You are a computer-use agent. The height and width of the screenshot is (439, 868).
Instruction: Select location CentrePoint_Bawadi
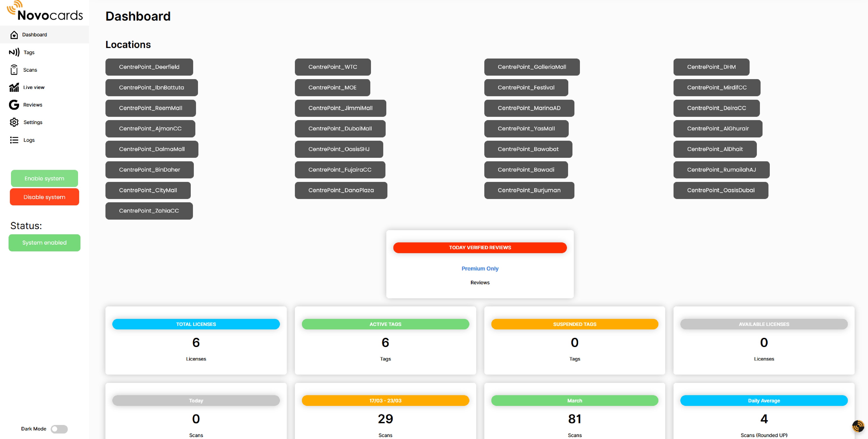(x=526, y=170)
